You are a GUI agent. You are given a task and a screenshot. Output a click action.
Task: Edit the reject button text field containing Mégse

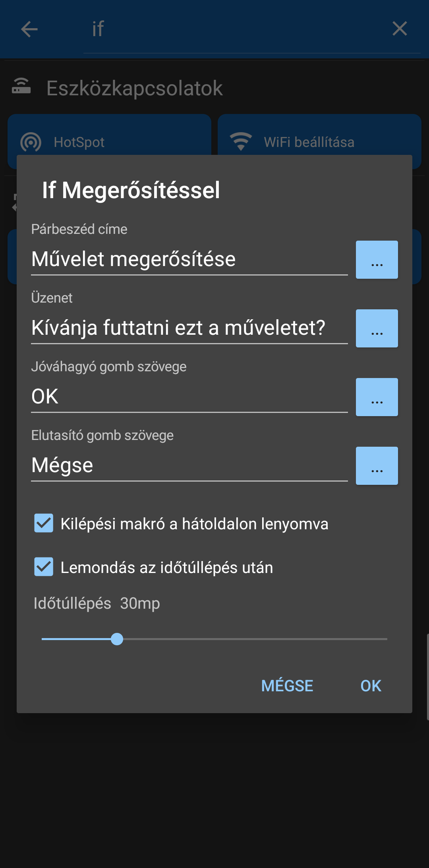189,465
